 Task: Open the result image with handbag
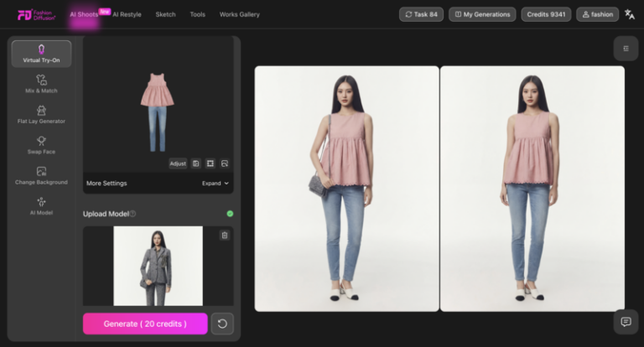click(x=346, y=189)
